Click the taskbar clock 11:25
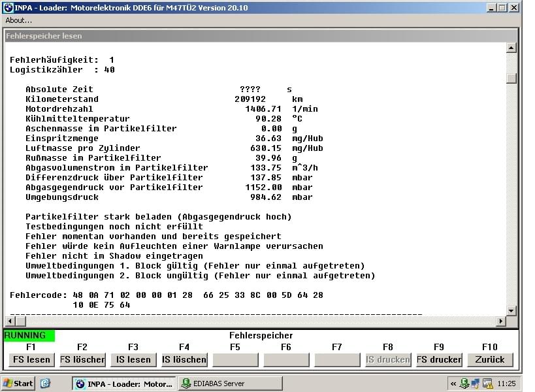Screen dimensions: 535x392 [x=507, y=384]
